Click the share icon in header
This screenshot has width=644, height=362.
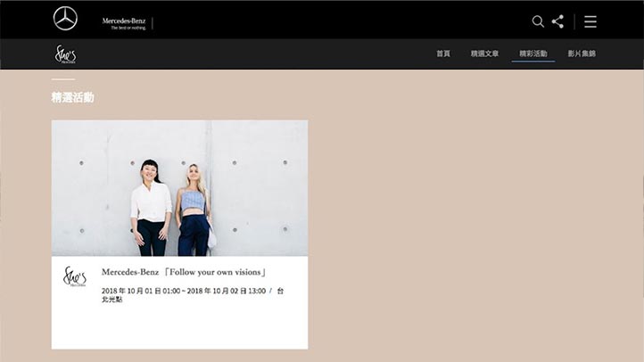click(x=557, y=21)
